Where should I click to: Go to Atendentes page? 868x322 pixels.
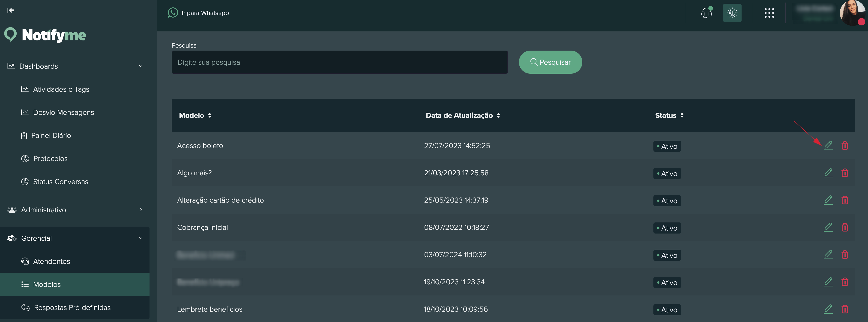[x=51, y=261]
